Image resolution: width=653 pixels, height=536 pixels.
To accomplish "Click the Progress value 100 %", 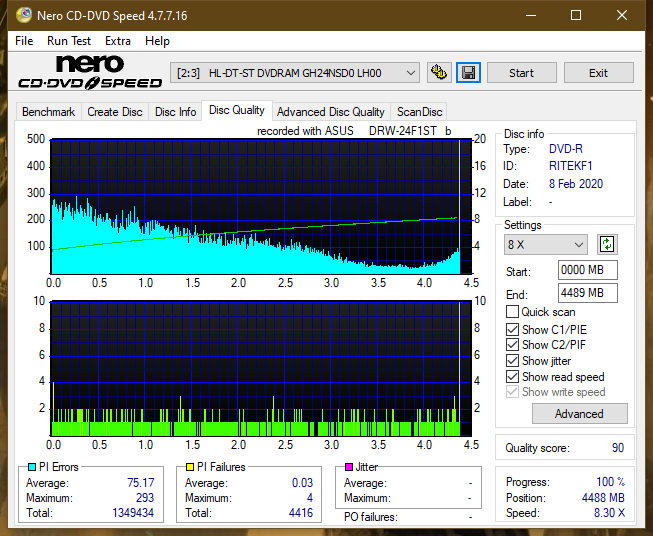I will (611, 482).
